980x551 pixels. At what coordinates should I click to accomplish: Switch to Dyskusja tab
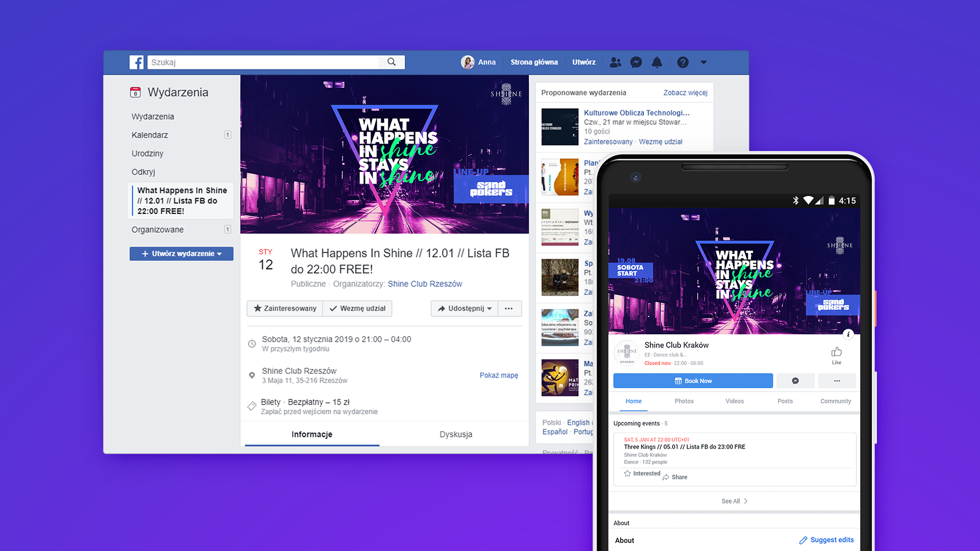[x=456, y=434]
